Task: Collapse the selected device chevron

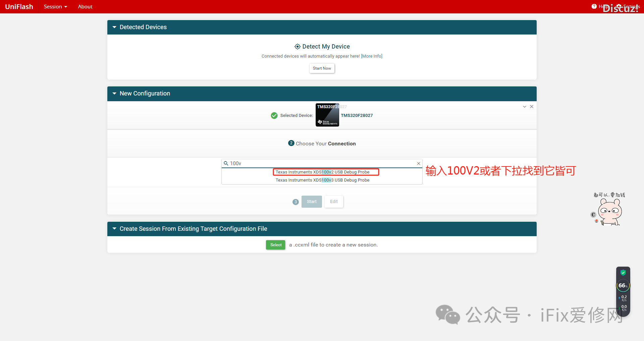Action: pyautogui.click(x=525, y=107)
